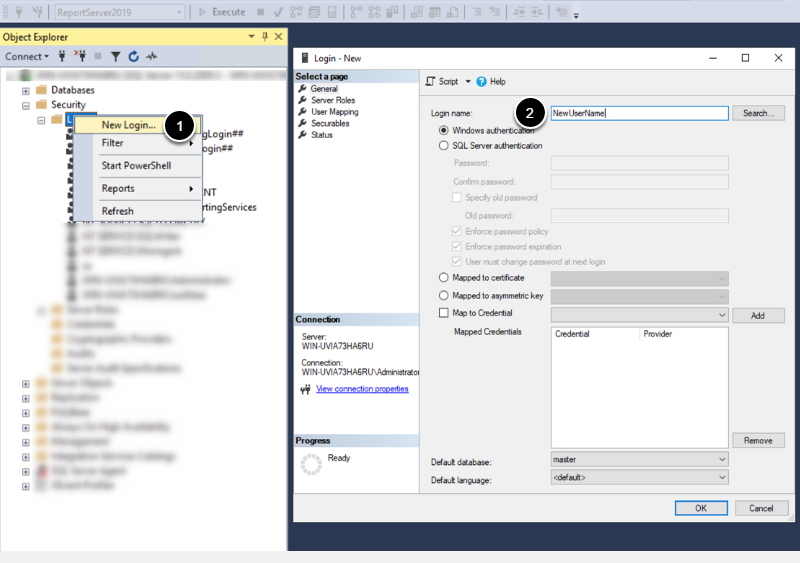The image size is (800, 563).
Task: Open the Default database dropdown
Action: (x=722, y=459)
